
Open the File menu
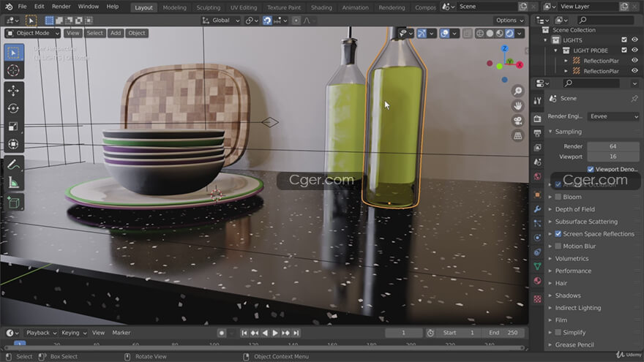click(x=22, y=7)
